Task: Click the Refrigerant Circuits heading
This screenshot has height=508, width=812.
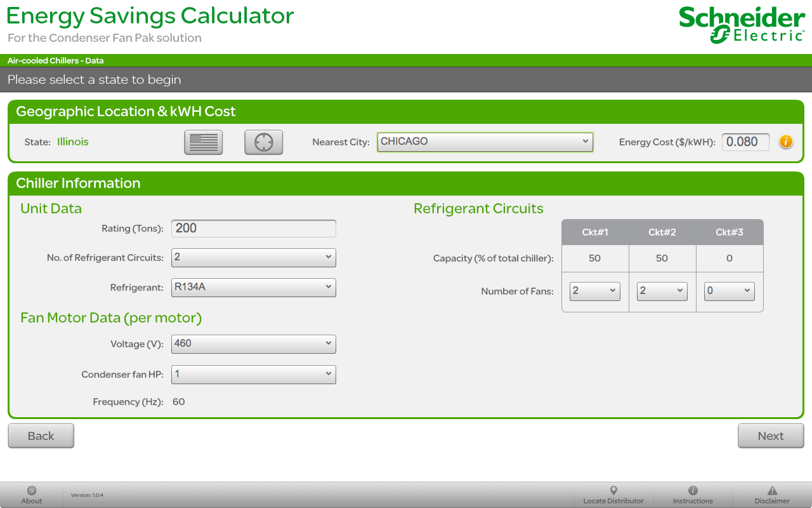Action: 478,209
